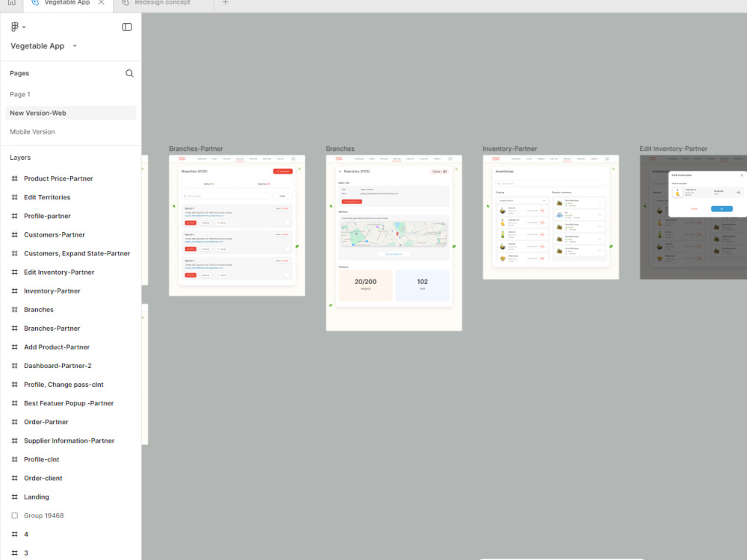Click frame icon next to Inventory-Partner layer
Image resolution: width=747 pixels, height=560 pixels.
pyautogui.click(x=14, y=291)
